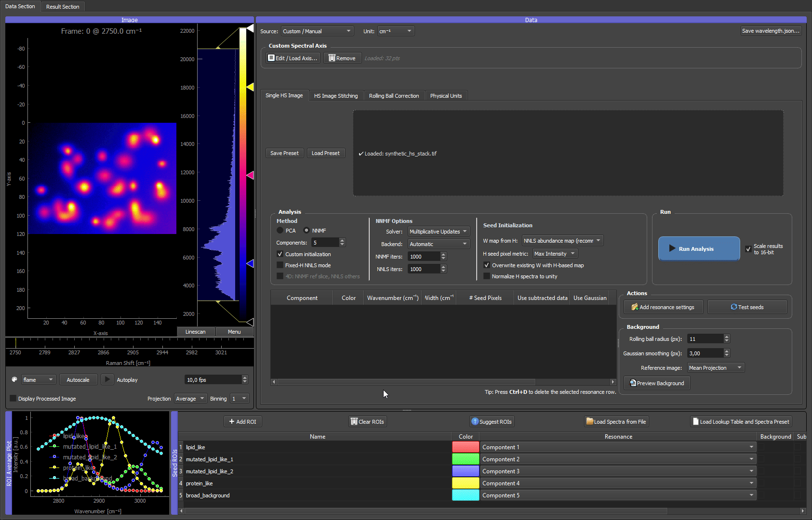
Task: Open Projection Average dropdown
Action: 190,399
